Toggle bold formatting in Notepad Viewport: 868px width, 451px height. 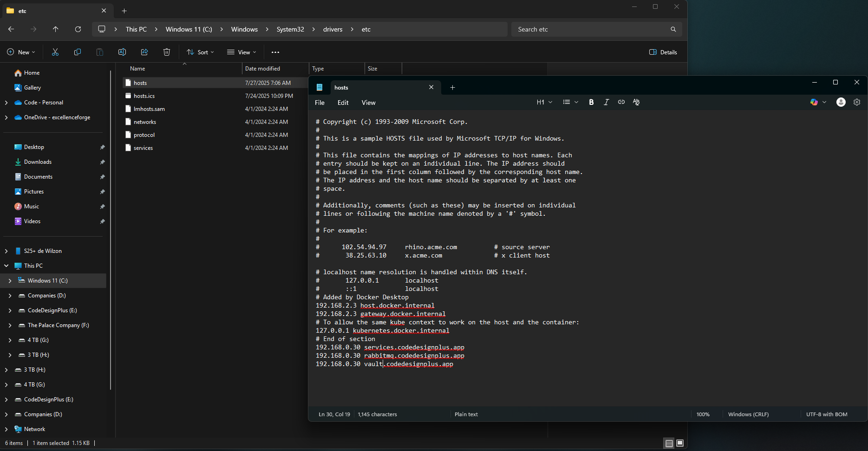click(x=591, y=102)
